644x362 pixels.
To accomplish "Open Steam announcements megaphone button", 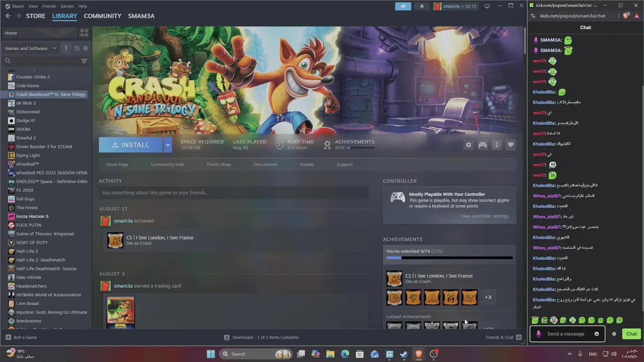I will click(403, 6).
